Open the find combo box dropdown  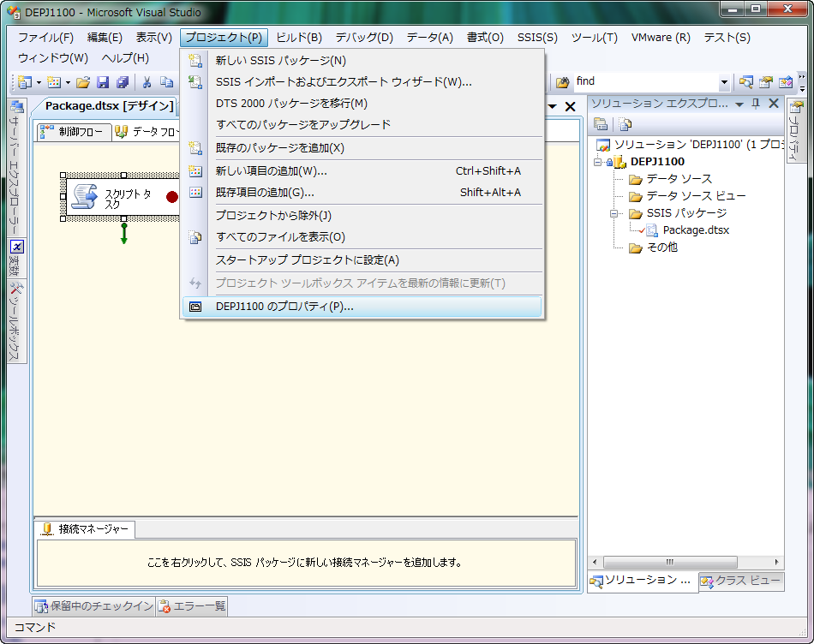pyautogui.click(x=724, y=82)
